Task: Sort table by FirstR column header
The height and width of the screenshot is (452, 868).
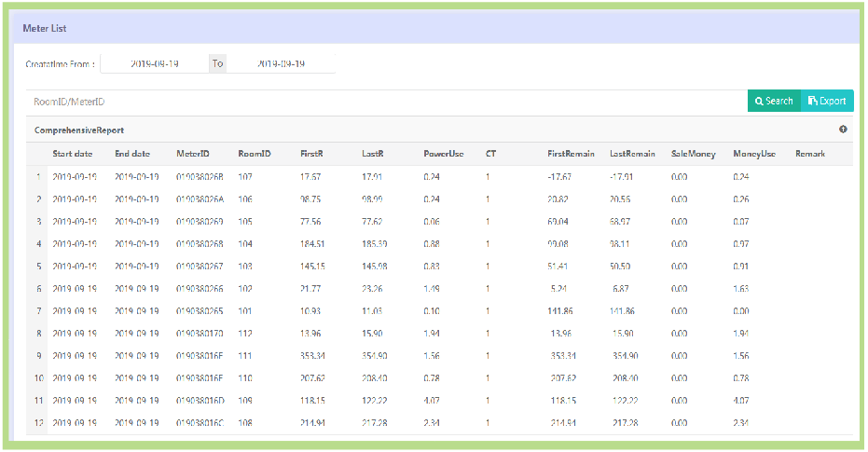Action: point(311,154)
